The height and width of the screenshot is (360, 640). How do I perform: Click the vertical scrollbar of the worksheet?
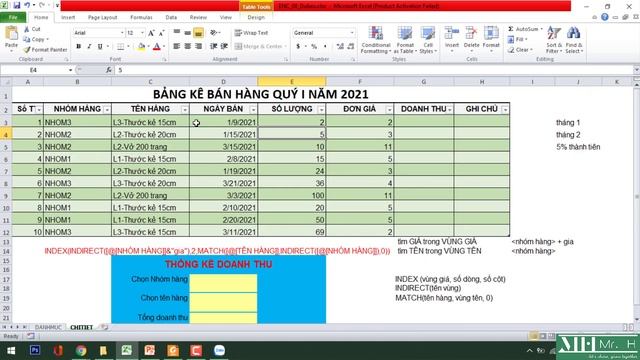pos(636,200)
